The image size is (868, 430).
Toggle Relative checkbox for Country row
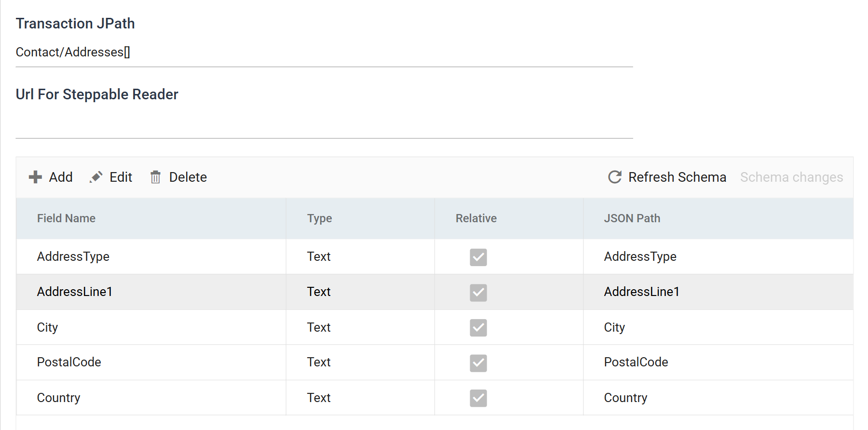coord(478,398)
